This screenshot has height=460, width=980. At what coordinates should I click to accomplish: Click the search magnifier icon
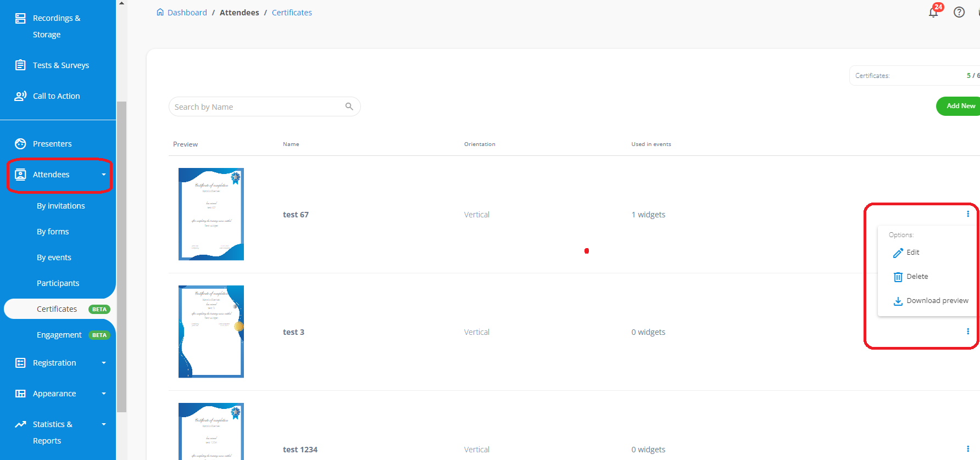tap(349, 106)
